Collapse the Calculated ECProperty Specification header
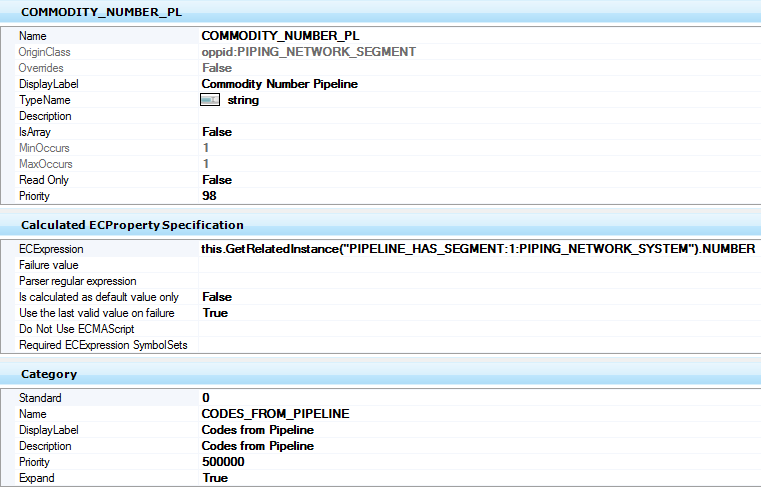The width and height of the screenshot is (761, 487). click(380, 225)
